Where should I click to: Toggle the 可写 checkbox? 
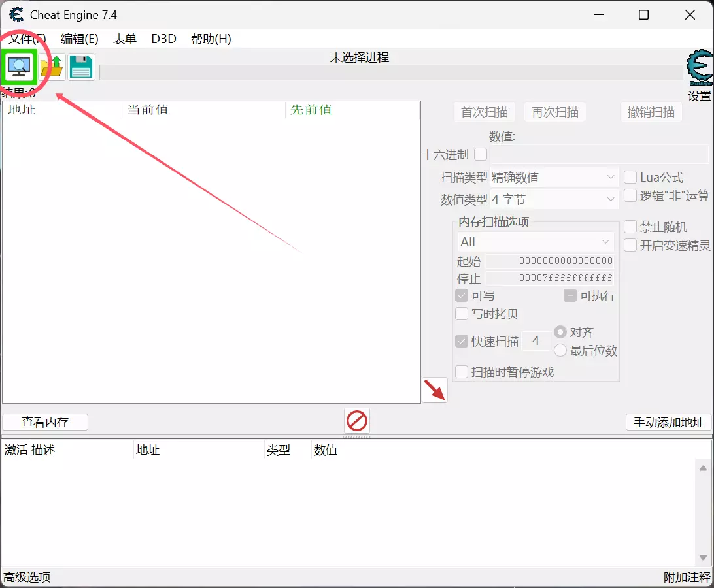click(x=462, y=295)
